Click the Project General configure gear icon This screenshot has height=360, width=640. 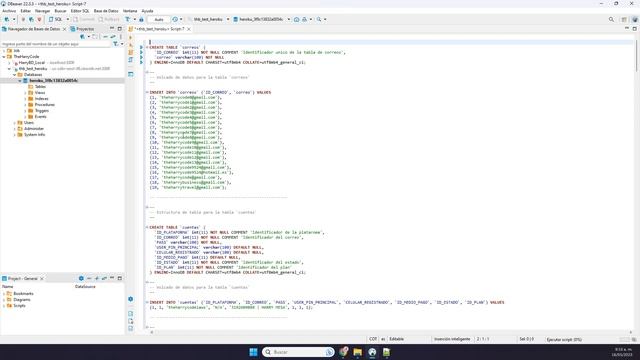pos(81,278)
